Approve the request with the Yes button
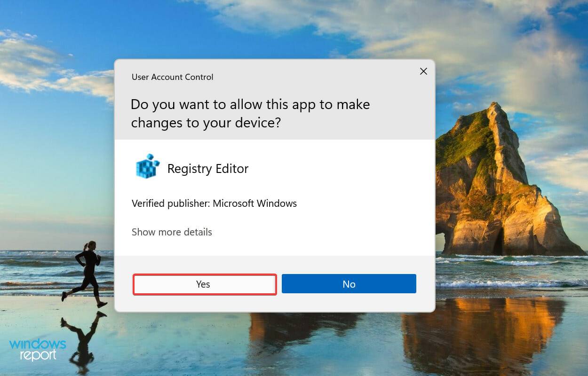This screenshot has width=588, height=376. pyautogui.click(x=204, y=284)
